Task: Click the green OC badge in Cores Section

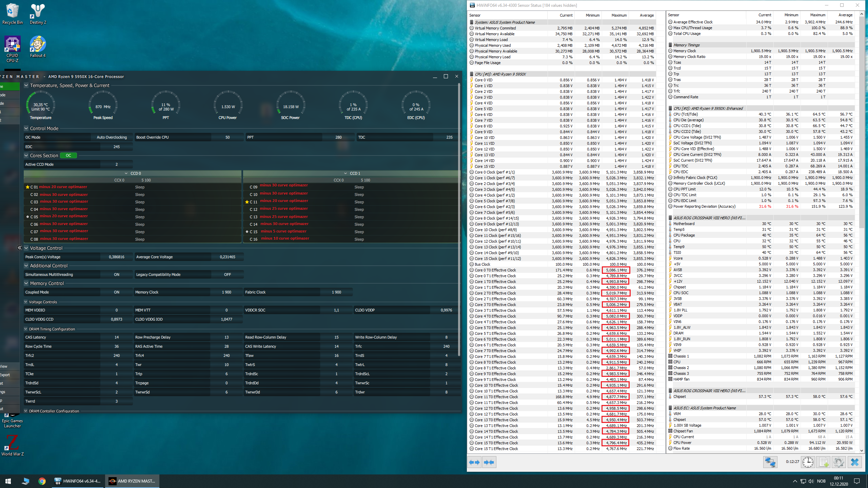Action: coord(68,156)
